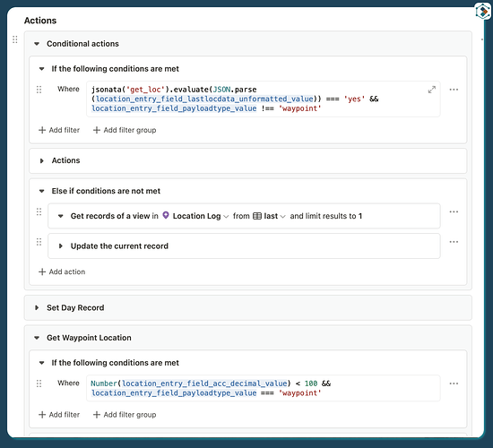Viewport: 493px width, 448px height.
Task: Open more options for Get records action
Action: (x=454, y=211)
